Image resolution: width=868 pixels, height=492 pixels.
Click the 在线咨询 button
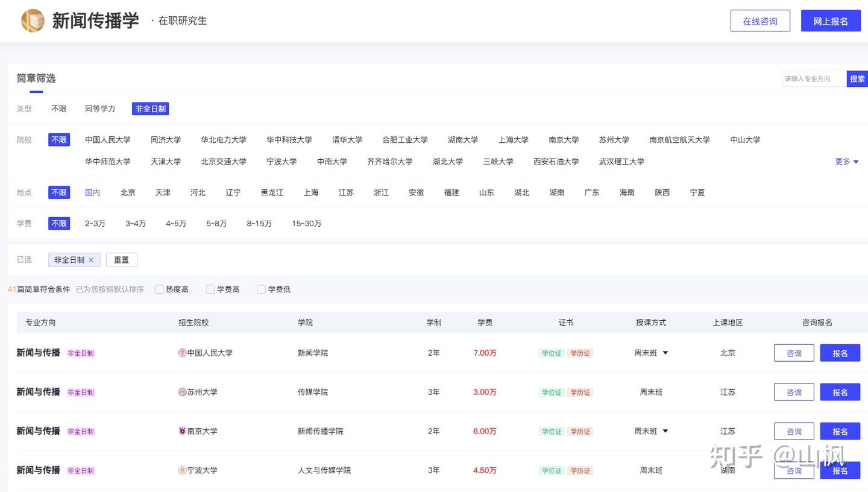coord(760,21)
